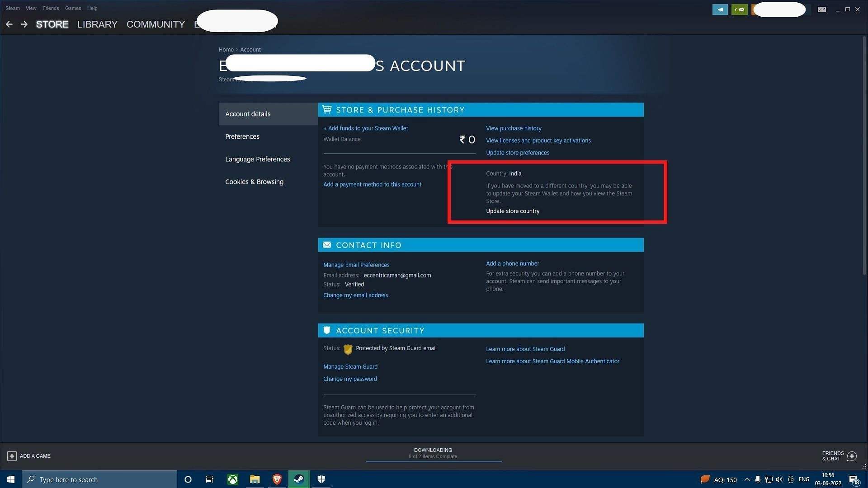The width and height of the screenshot is (868, 488).
Task: Open the Account Details tab
Action: [x=268, y=114]
